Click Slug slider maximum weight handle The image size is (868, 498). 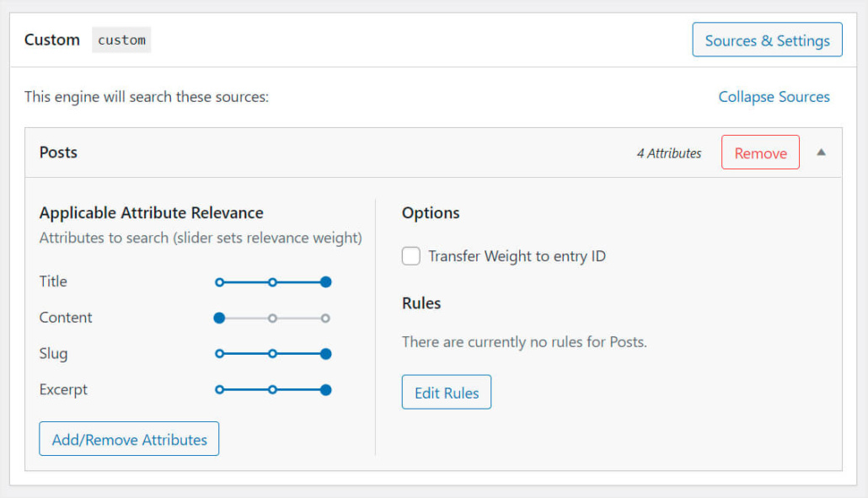coord(326,354)
